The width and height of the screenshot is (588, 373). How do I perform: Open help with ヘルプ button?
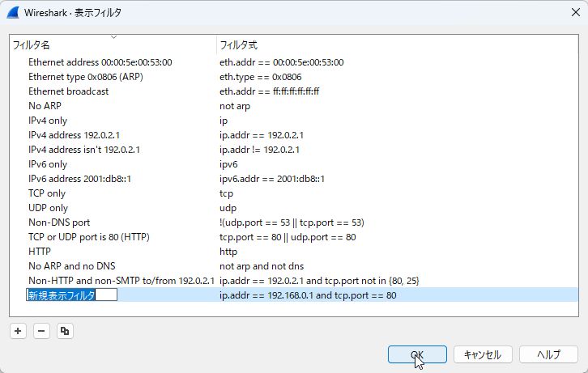[x=548, y=354]
